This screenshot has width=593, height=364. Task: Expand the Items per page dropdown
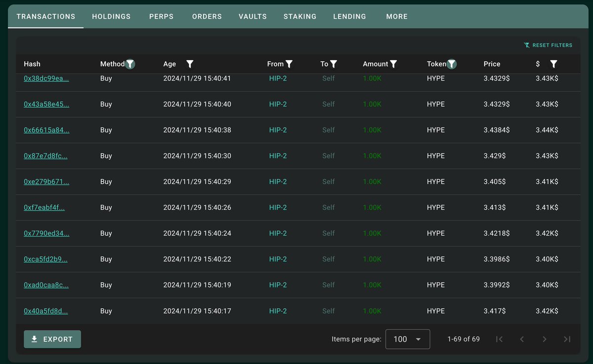(x=408, y=339)
